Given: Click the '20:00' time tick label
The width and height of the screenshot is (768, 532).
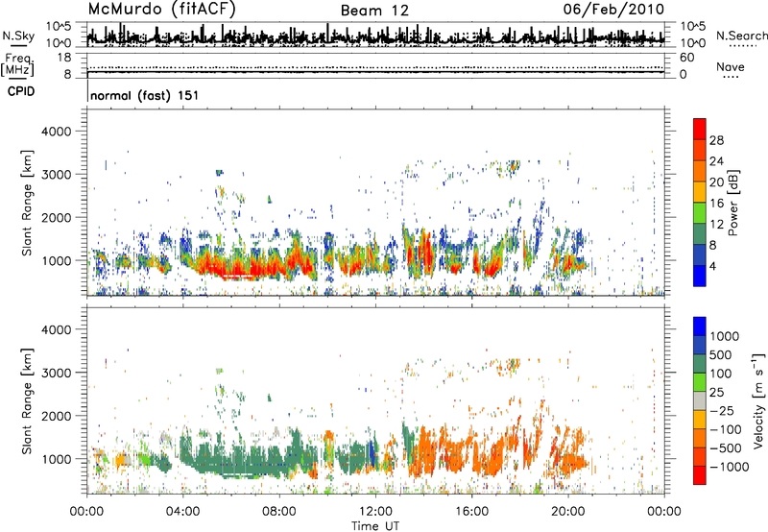Looking at the screenshot, I should click(x=568, y=512).
